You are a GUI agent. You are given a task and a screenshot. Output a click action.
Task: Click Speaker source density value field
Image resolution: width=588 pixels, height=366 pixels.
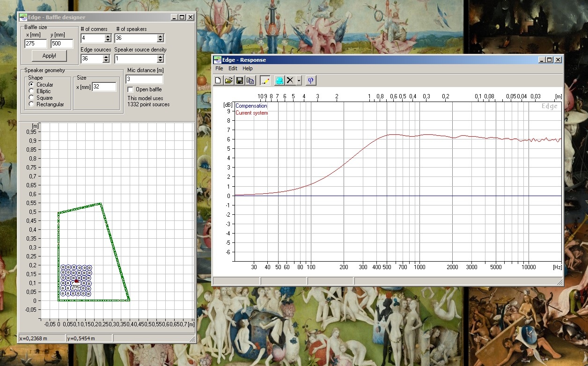[136, 59]
